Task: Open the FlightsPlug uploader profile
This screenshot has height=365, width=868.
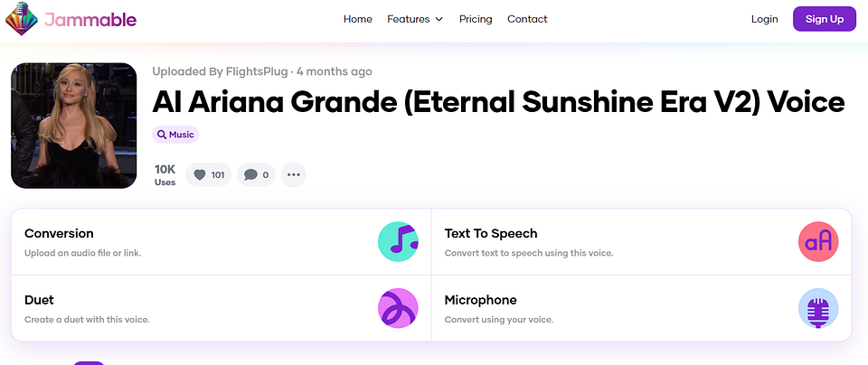Action: pyautogui.click(x=257, y=71)
